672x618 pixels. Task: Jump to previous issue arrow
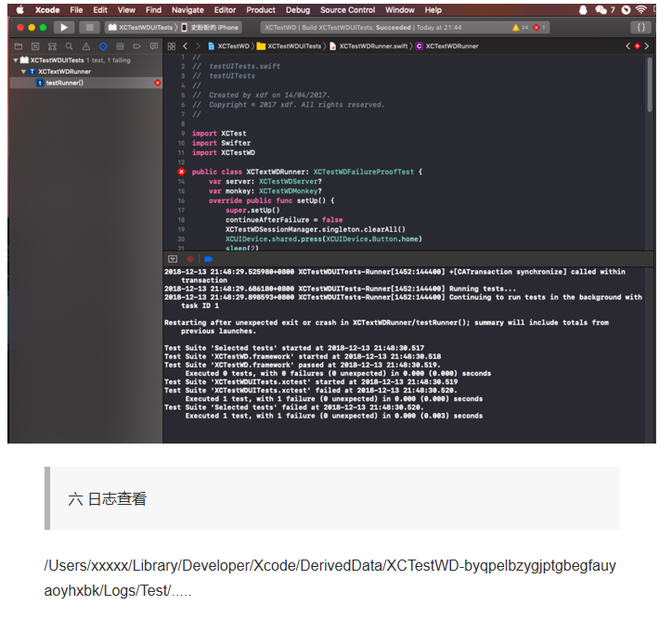(x=627, y=46)
